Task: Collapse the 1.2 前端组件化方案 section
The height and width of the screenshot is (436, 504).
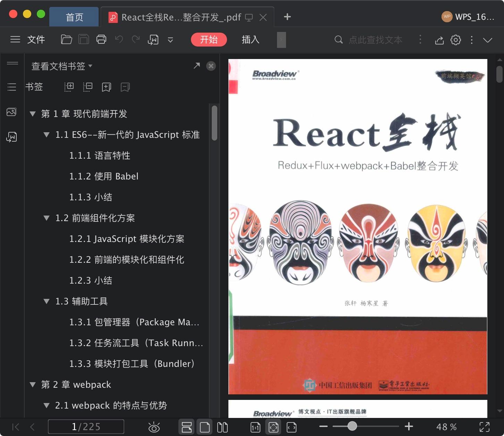Action: (47, 218)
